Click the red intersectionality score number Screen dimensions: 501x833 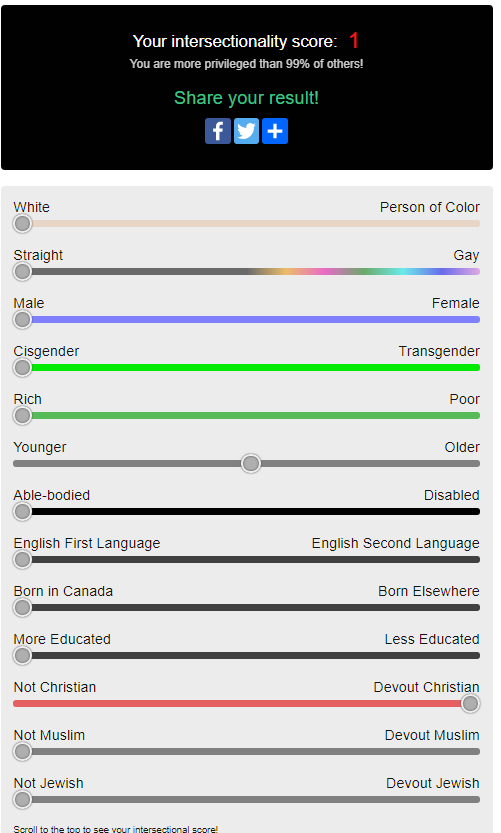point(354,41)
